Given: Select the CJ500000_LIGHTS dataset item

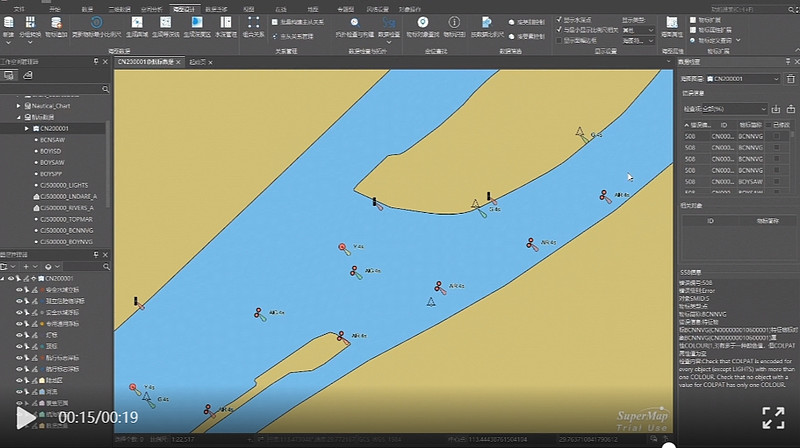Looking at the screenshot, I should [x=66, y=186].
